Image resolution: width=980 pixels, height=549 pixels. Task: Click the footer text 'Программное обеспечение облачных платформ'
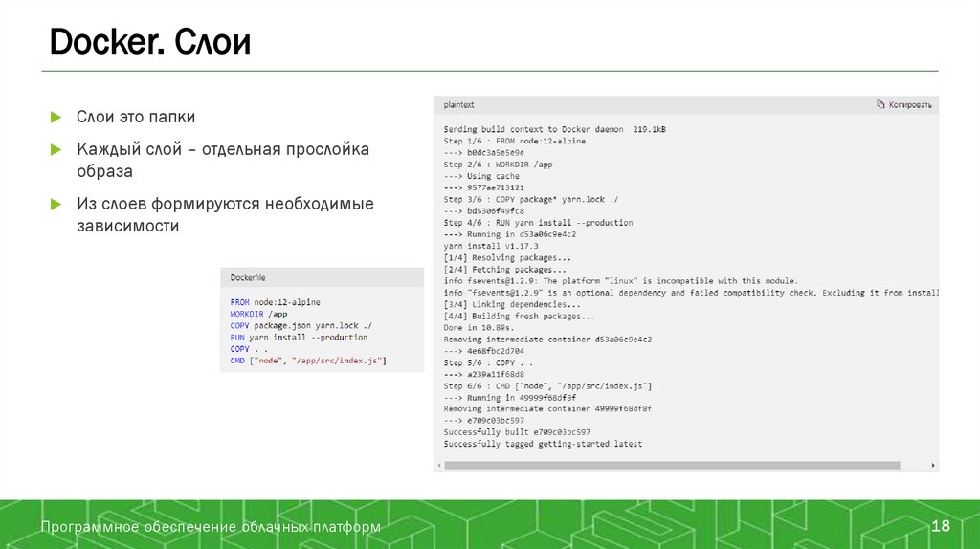point(211,526)
